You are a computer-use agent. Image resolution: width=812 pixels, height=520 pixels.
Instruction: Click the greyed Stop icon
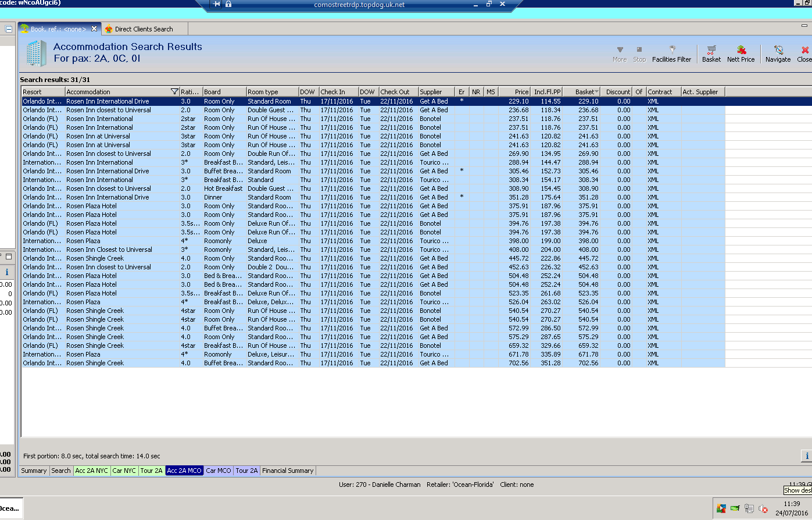[x=639, y=54]
